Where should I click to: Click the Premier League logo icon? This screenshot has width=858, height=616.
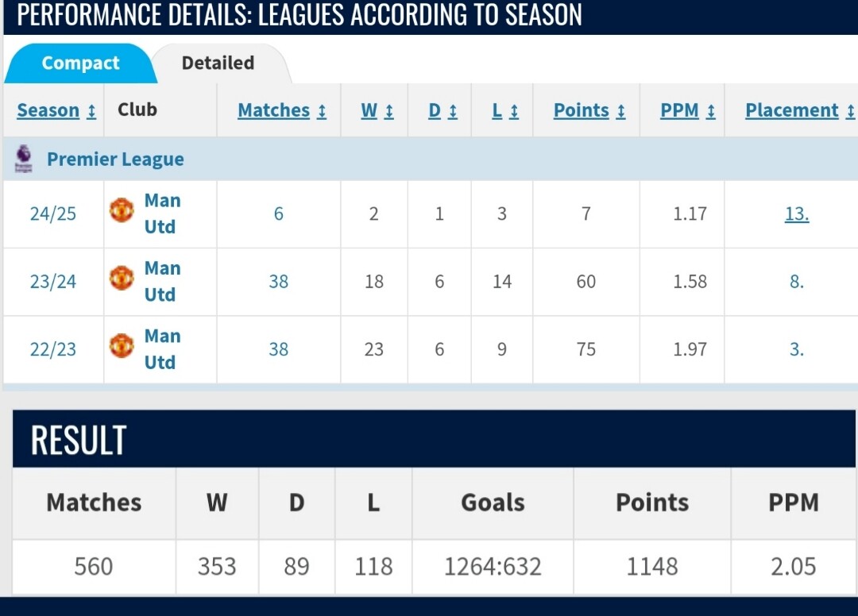pyautogui.click(x=23, y=159)
